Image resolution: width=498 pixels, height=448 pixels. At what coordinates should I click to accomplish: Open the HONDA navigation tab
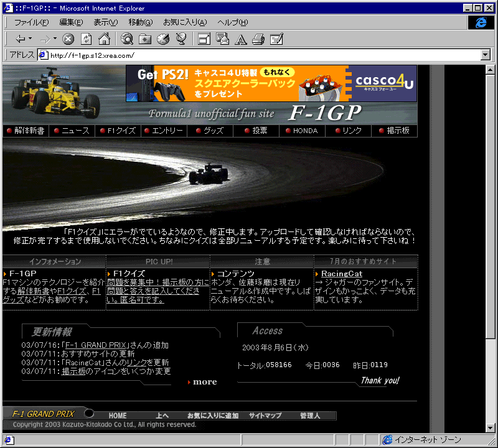302,131
